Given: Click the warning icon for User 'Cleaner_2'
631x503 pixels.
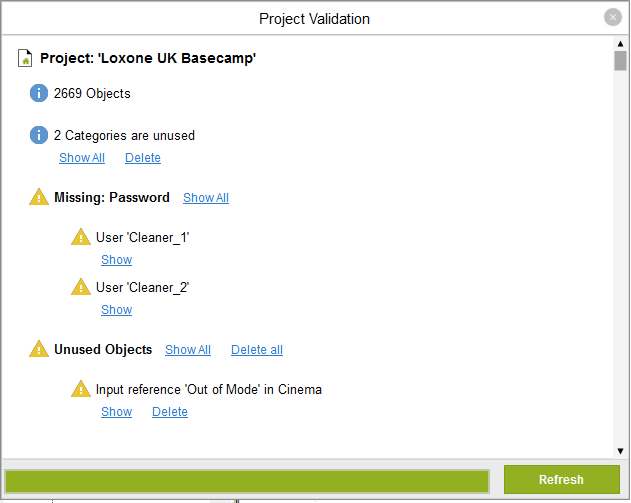Looking at the screenshot, I should [81, 287].
